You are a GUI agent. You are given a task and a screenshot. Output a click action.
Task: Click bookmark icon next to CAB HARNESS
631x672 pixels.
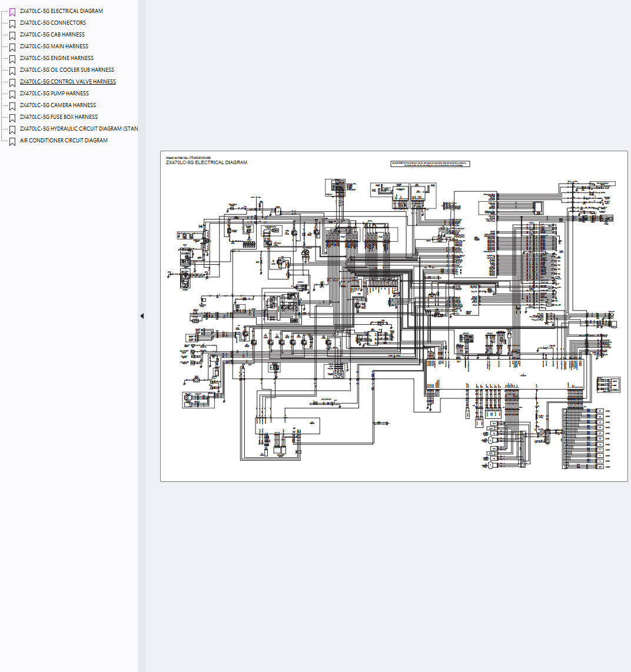[12, 35]
